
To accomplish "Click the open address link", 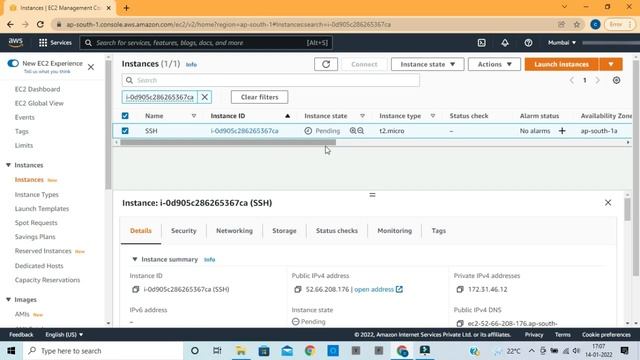I will (374, 289).
